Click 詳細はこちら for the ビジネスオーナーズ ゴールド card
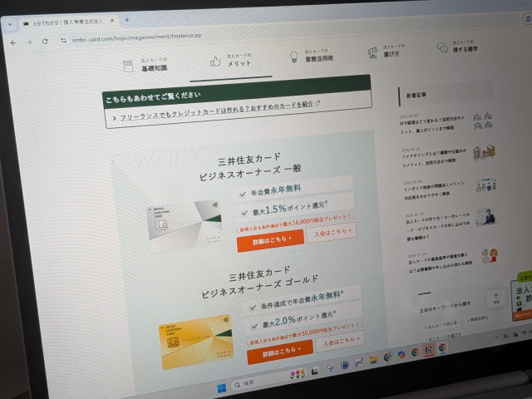The width and height of the screenshot is (532, 399). [280, 352]
